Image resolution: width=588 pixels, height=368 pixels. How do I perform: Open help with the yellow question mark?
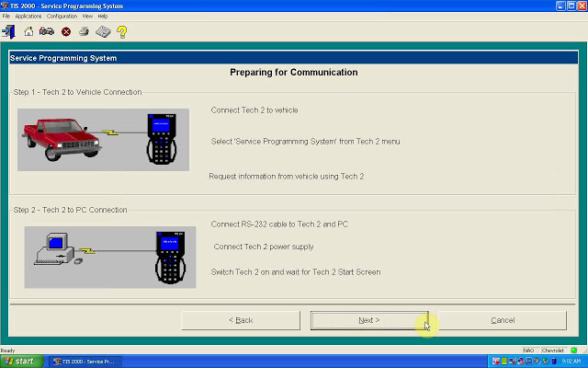(122, 32)
